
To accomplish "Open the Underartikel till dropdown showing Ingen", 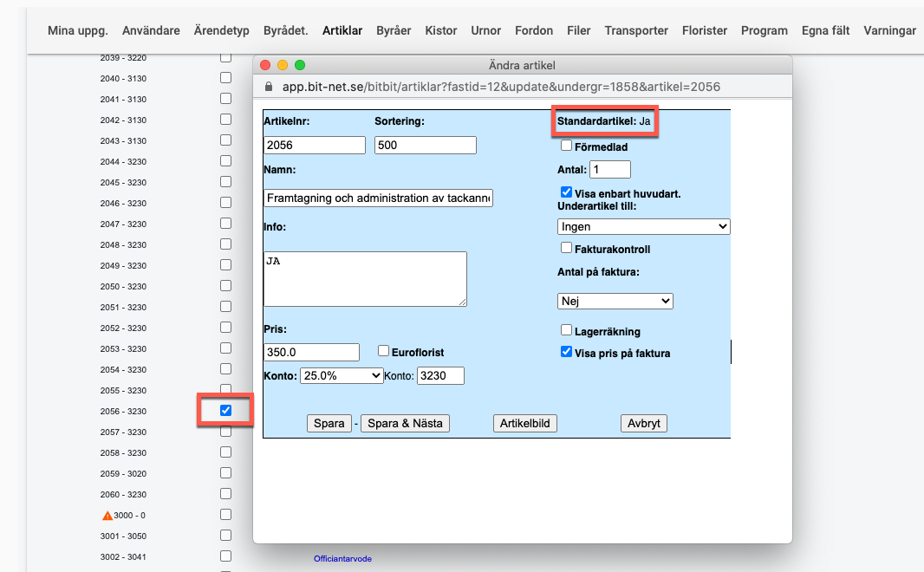I will pyautogui.click(x=643, y=227).
